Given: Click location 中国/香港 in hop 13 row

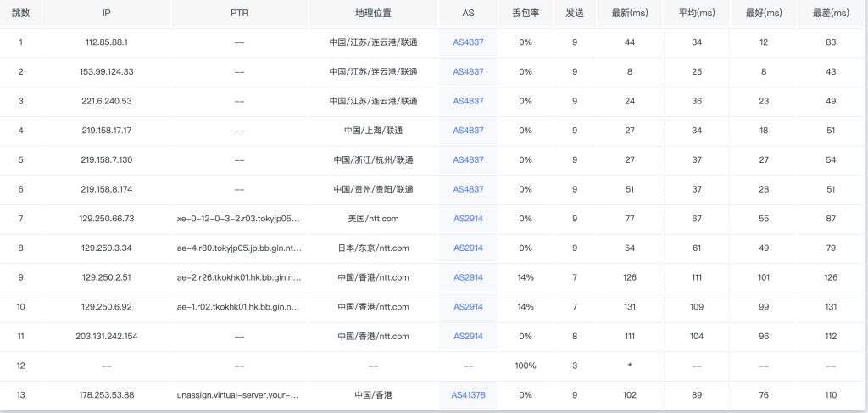Looking at the screenshot, I should pyautogui.click(x=373, y=395).
